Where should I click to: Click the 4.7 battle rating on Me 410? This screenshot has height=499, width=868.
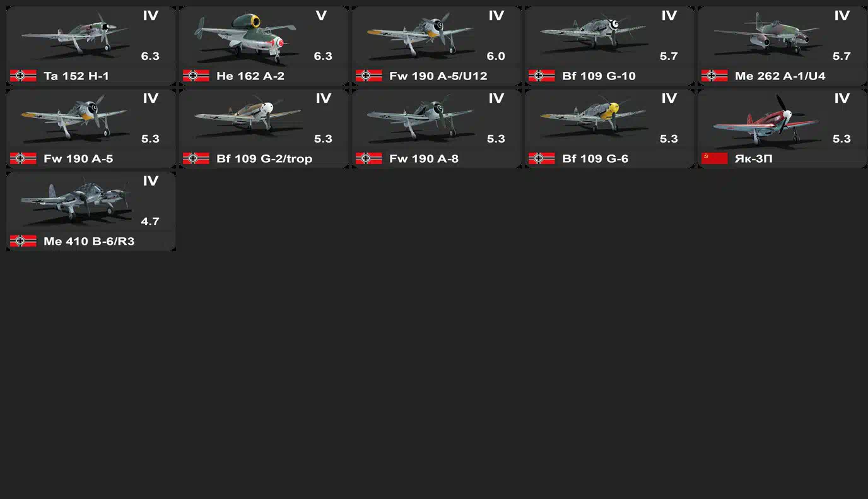pos(150,221)
